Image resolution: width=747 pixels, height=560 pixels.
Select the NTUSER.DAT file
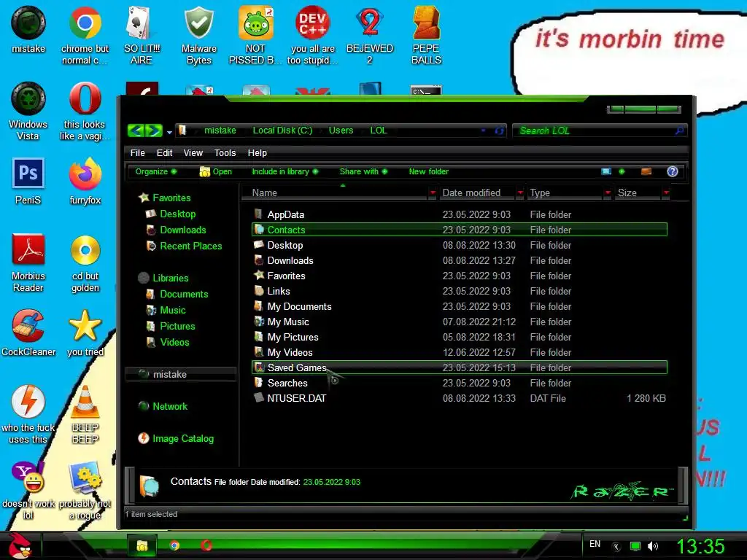pos(460,398)
